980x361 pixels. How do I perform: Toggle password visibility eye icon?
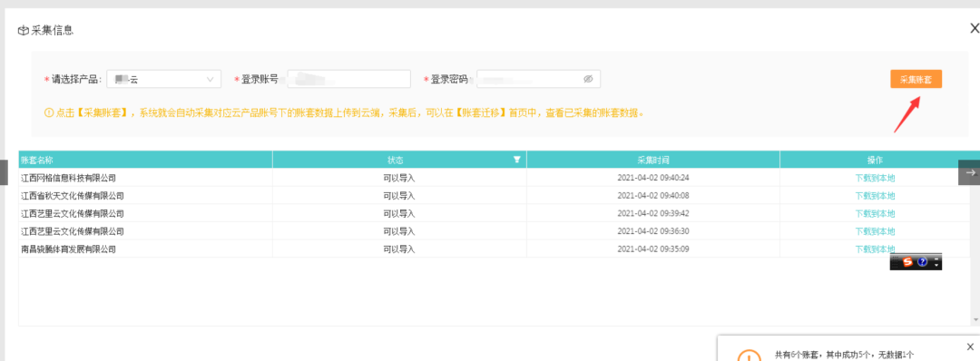(587, 79)
